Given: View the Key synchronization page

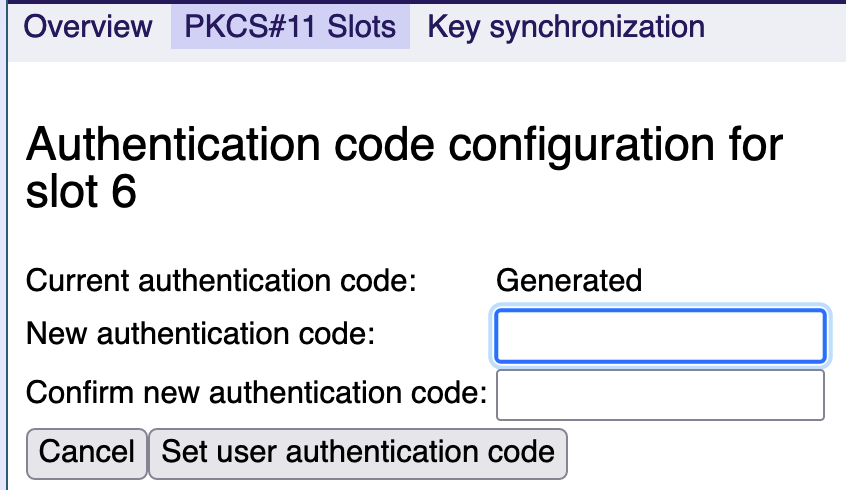Looking at the screenshot, I should (x=565, y=26).
